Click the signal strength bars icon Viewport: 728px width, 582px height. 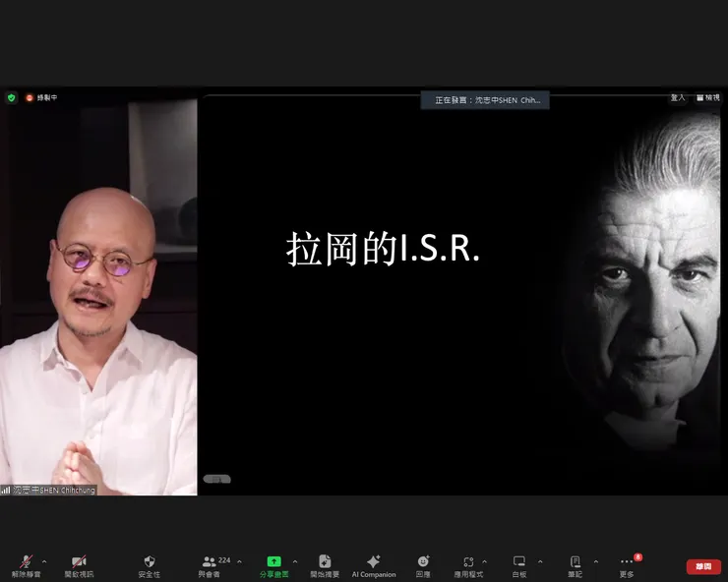coord(6,491)
